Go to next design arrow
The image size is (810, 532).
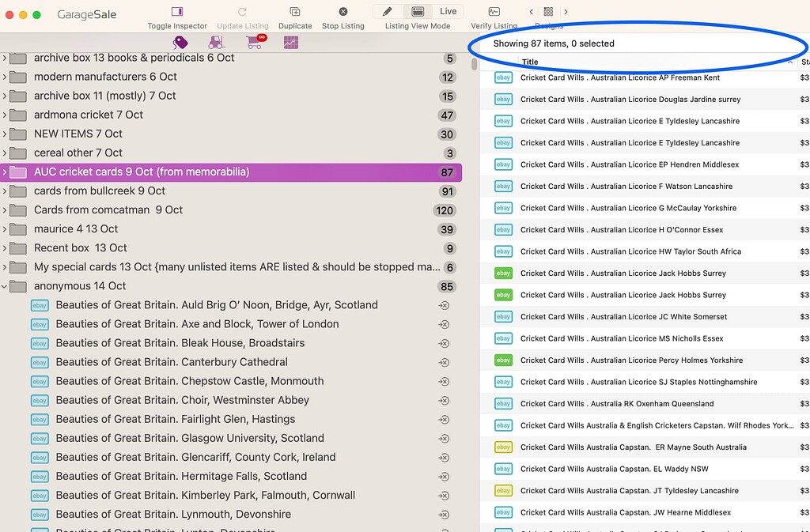coord(566,11)
